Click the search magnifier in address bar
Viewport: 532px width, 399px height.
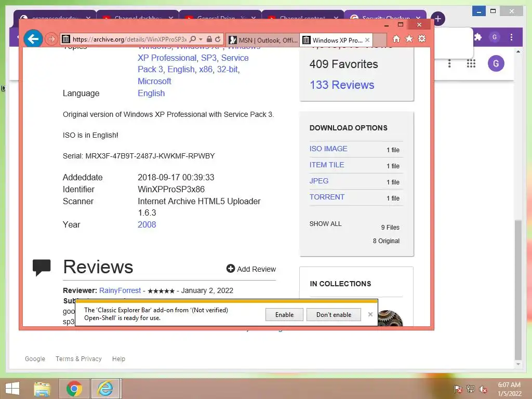(193, 39)
